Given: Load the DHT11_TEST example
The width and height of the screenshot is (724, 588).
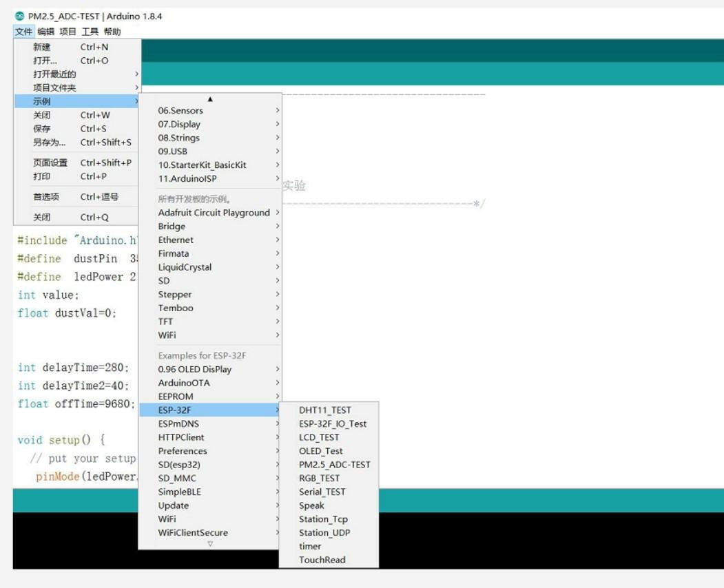Looking at the screenshot, I should (x=329, y=410).
